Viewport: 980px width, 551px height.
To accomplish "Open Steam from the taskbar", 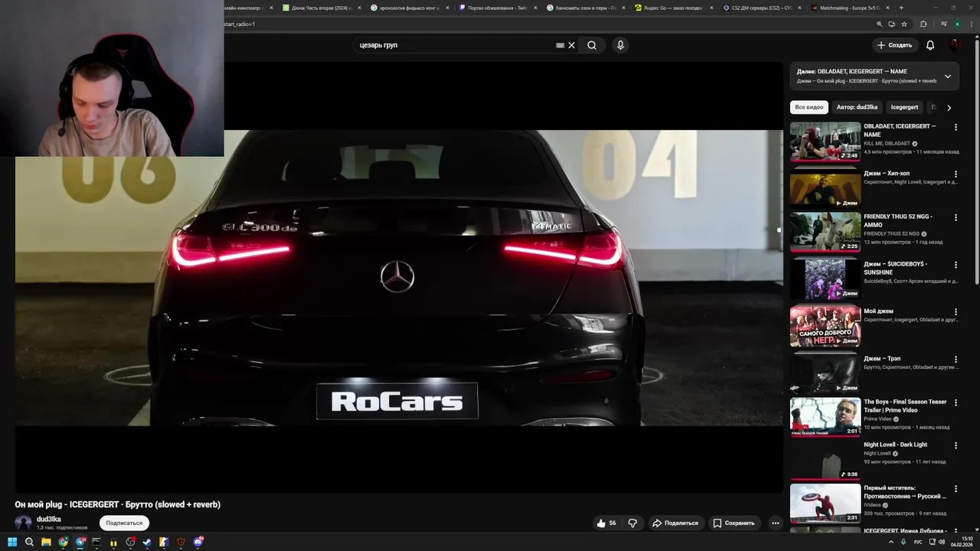I will (x=147, y=542).
